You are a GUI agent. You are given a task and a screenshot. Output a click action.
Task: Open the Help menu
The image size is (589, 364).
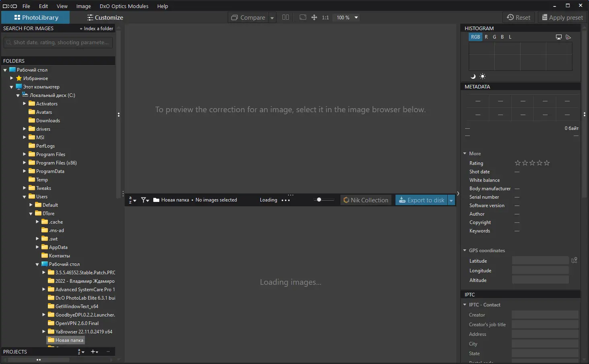click(x=163, y=6)
